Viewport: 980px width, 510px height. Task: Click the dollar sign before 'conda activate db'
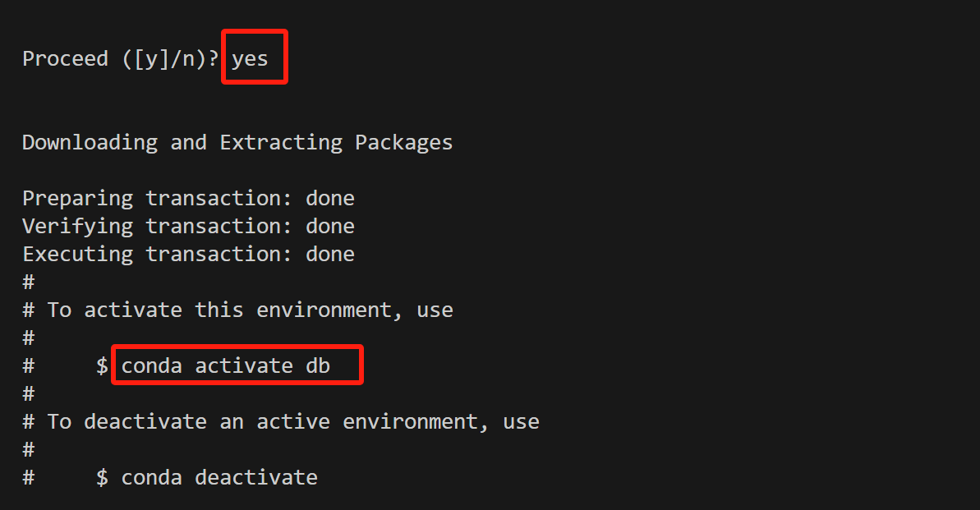[x=103, y=365]
